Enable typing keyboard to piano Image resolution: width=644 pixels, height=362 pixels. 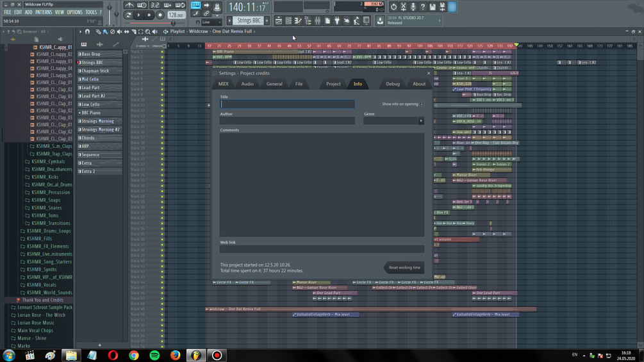click(x=195, y=5)
